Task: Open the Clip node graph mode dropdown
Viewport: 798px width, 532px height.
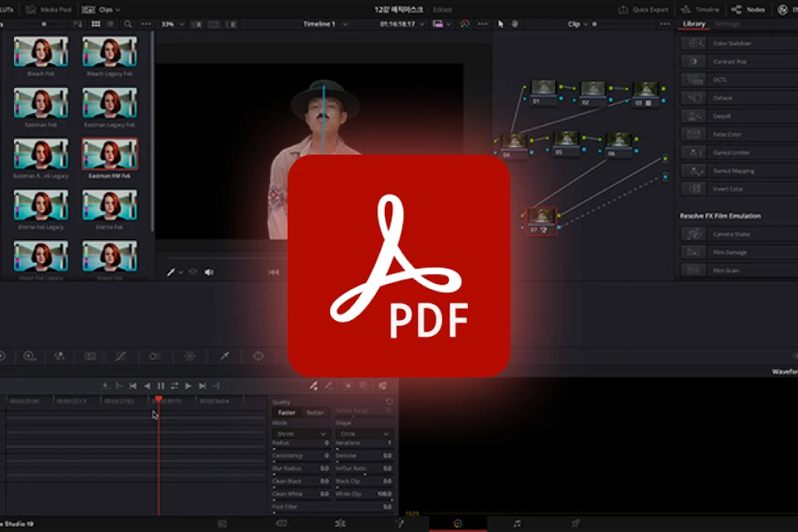Action: pos(578,24)
